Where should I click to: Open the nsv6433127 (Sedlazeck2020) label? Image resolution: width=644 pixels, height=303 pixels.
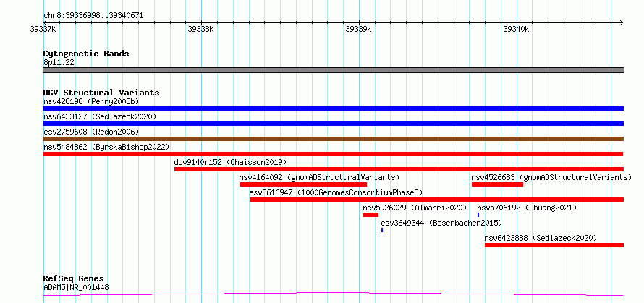[100, 116]
